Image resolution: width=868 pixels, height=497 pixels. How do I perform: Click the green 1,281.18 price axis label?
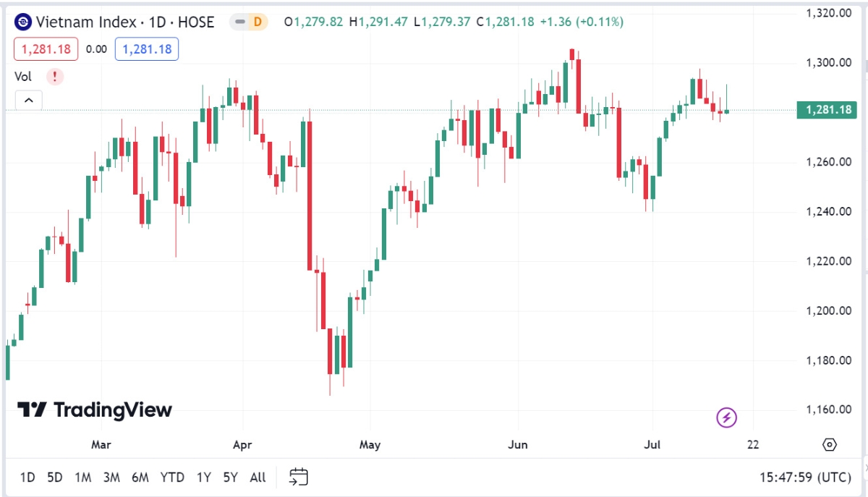pos(827,110)
